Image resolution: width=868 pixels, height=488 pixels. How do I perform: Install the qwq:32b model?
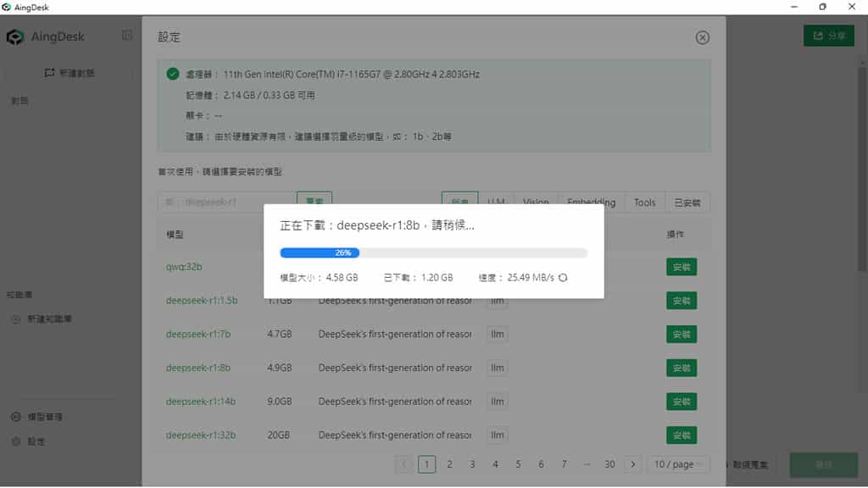pos(681,267)
